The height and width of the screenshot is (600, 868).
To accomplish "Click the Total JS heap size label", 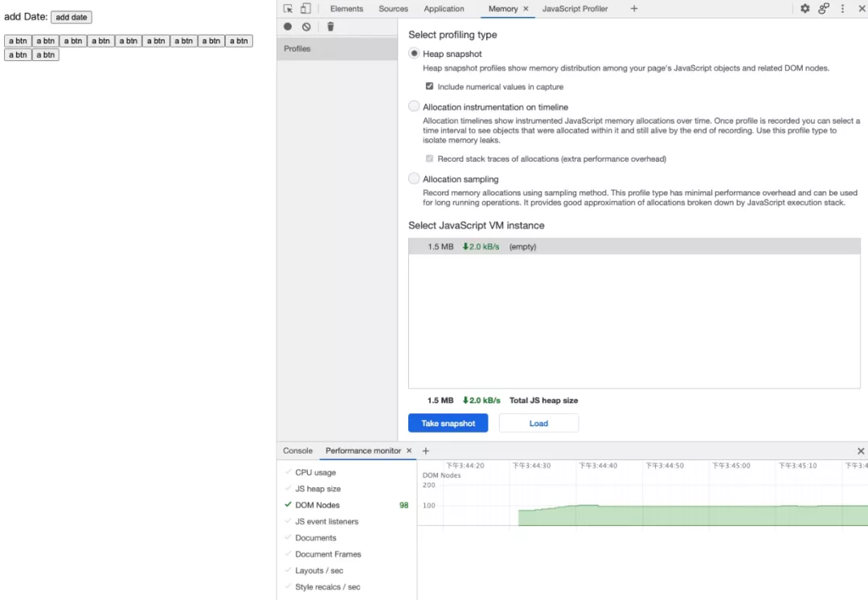I will click(543, 401).
